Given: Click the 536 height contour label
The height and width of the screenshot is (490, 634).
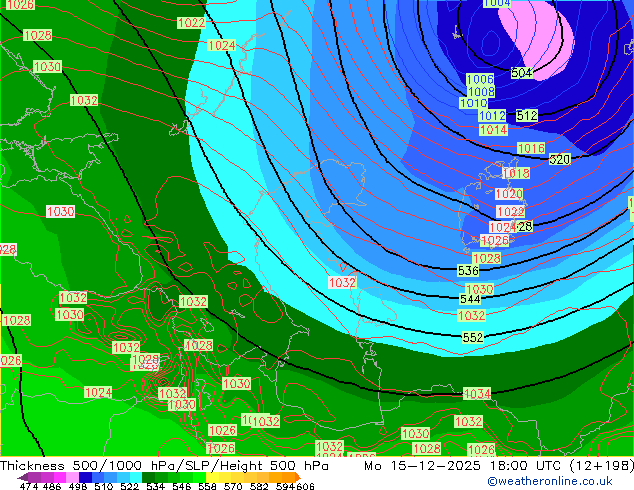Looking at the screenshot, I should coord(468,270).
